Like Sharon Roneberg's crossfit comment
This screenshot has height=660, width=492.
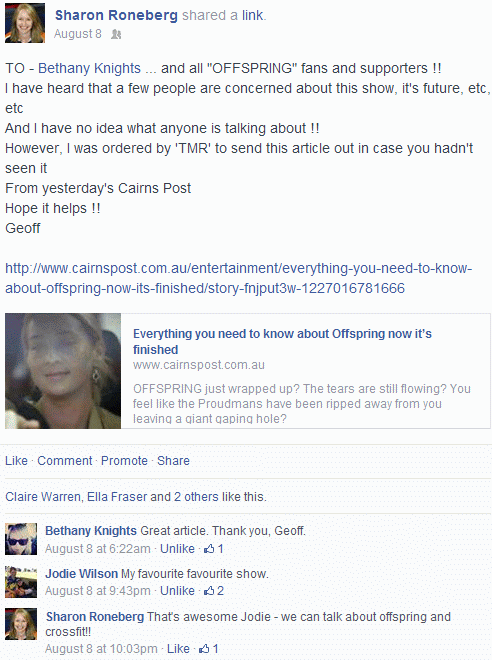[x=178, y=649]
